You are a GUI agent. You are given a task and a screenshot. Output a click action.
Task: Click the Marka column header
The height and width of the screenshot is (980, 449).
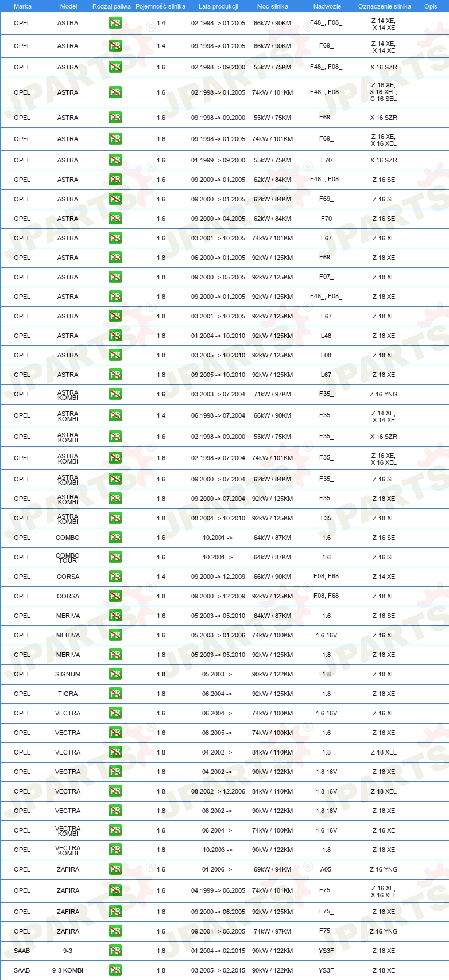[22, 6]
